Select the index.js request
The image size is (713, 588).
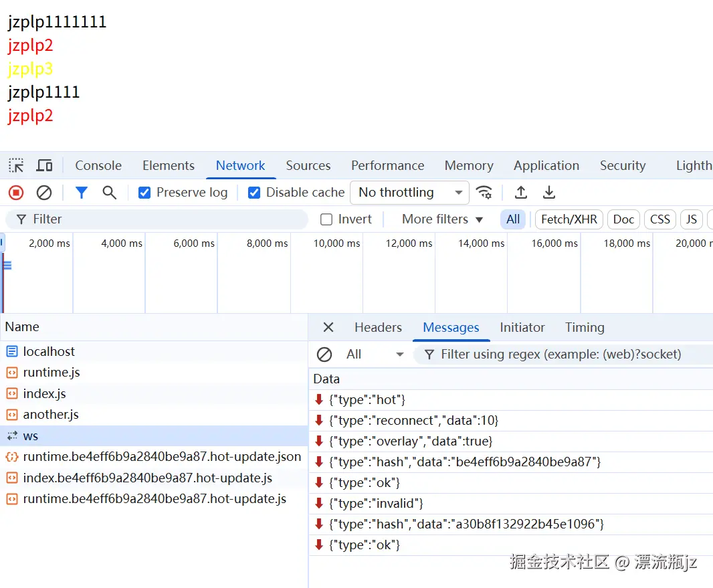(x=154, y=394)
